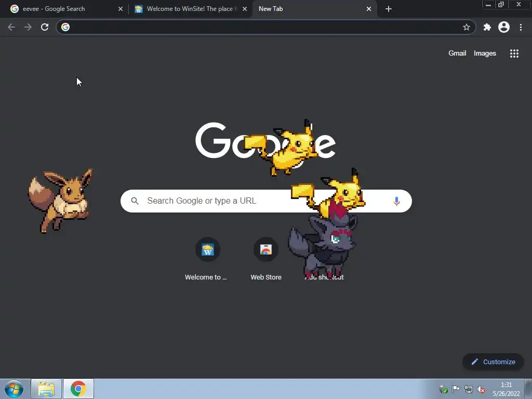Image resolution: width=532 pixels, height=399 pixels.
Task: Click the Google icon in address bar
Action: (x=65, y=27)
